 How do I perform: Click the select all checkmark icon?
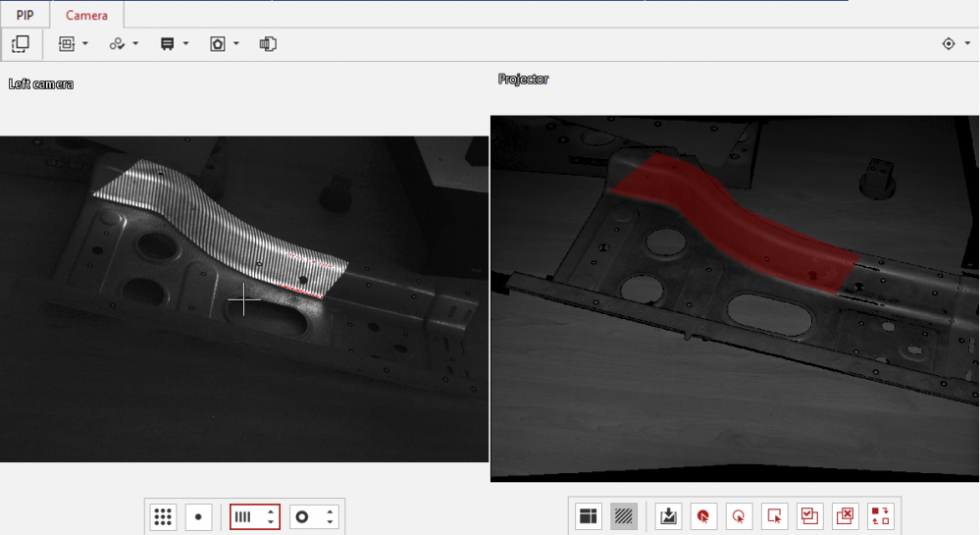click(809, 515)
